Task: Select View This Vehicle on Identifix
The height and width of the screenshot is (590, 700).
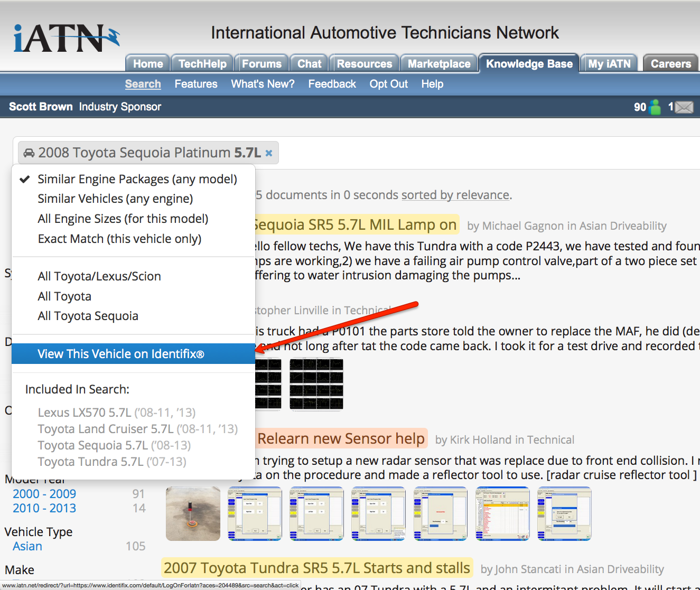Action: tap(120, 354)
